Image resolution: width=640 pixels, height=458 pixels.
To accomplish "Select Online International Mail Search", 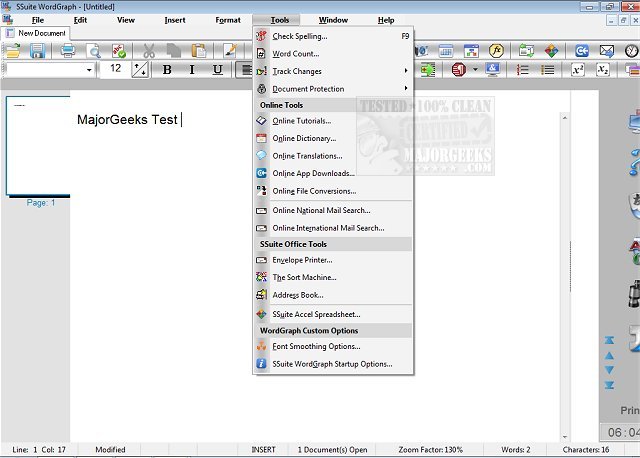I will [x=333, y=228].
